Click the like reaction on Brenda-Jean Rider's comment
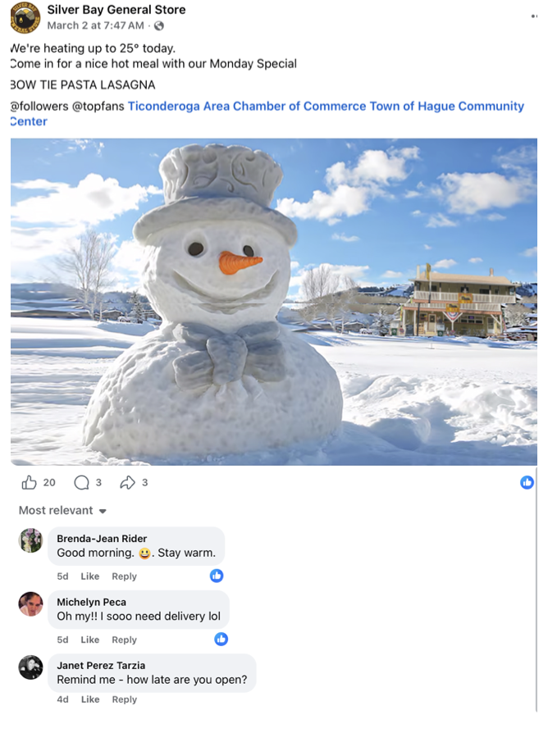548x756 pixels. point(217,575)
